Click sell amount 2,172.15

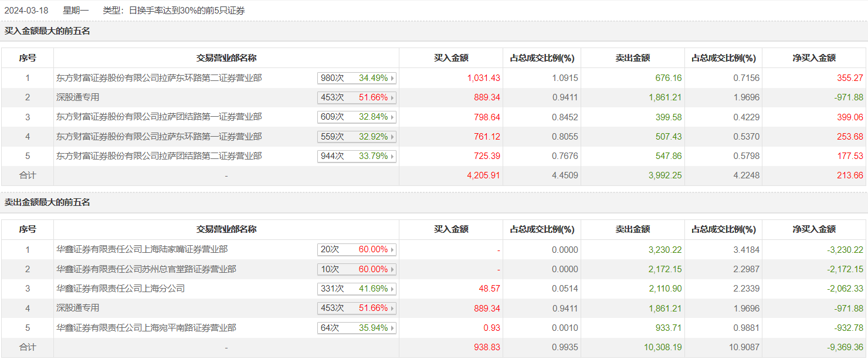665,269
